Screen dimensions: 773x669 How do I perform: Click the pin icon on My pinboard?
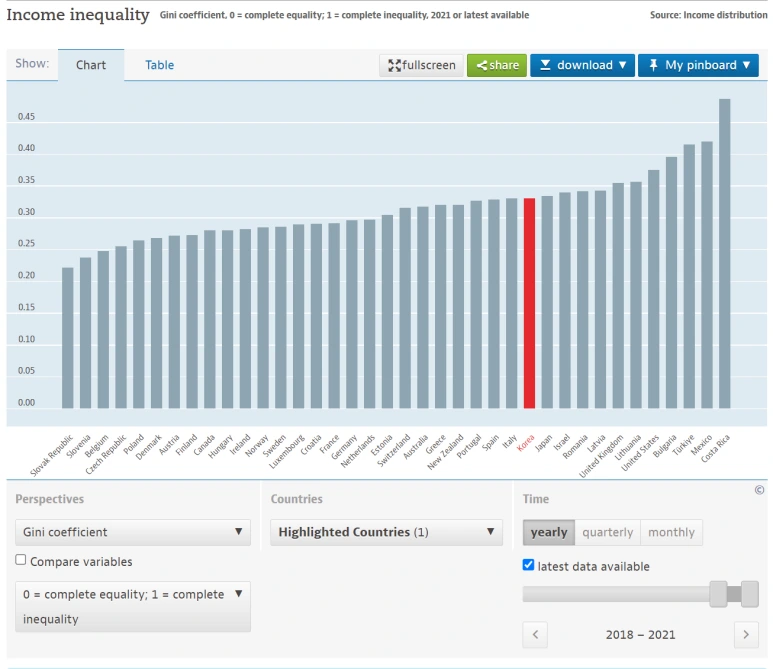click(x=653, y=65)
